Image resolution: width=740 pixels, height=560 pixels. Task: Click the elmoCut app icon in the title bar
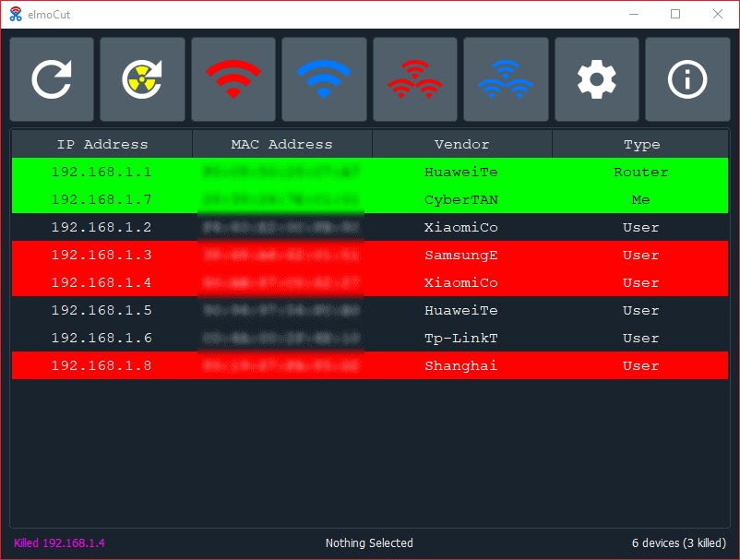tap(16, 14)
